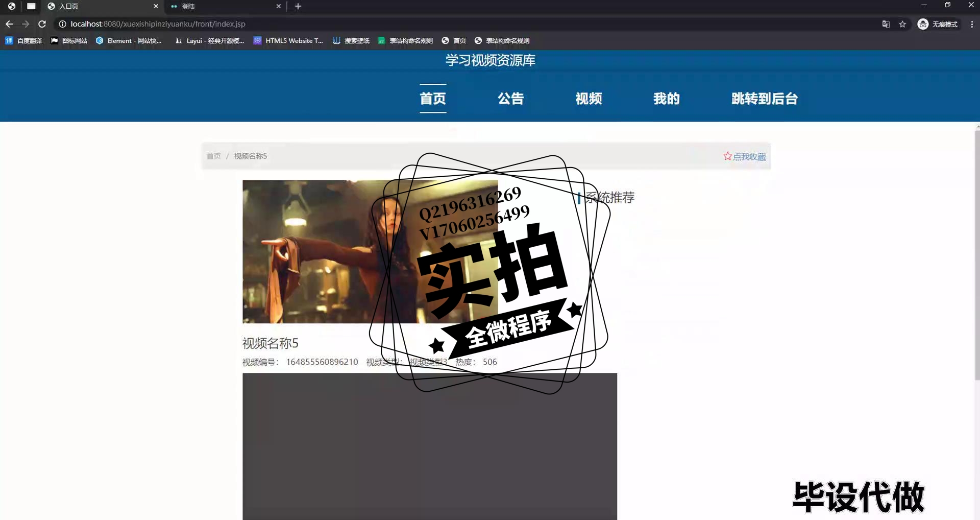Go back with the browser back arrow

(9, 24)
